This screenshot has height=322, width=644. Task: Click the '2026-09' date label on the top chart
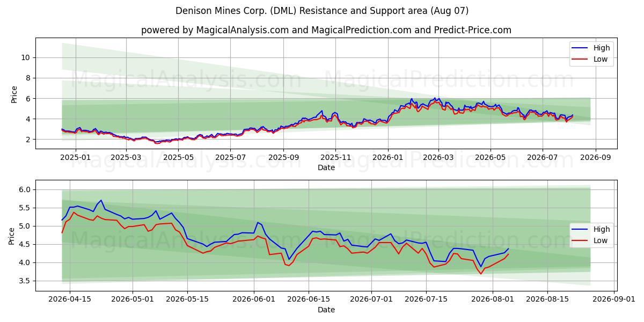(x=595, y=158)
